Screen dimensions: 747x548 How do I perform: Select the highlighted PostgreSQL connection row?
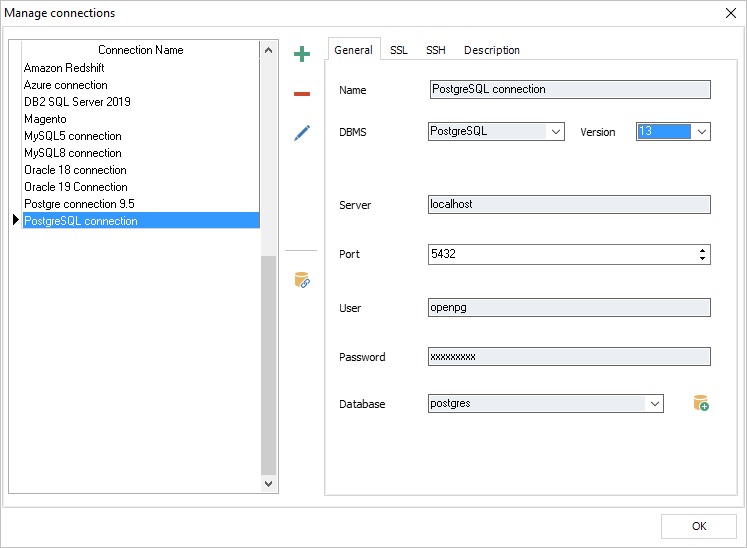click(x=141, y=221)
